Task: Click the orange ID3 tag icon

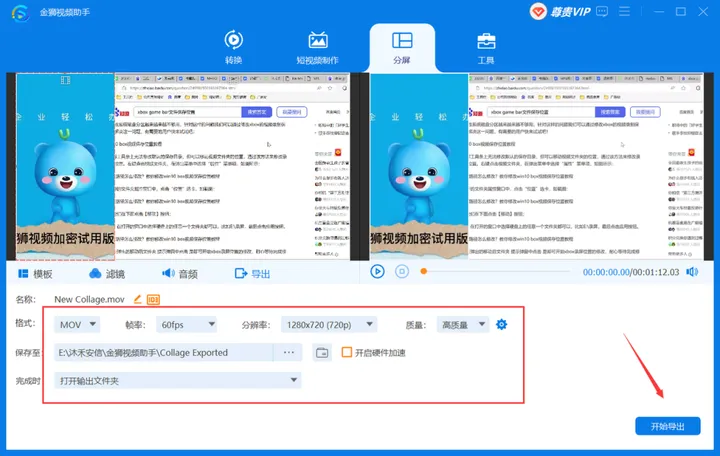Action: point(153,299)
